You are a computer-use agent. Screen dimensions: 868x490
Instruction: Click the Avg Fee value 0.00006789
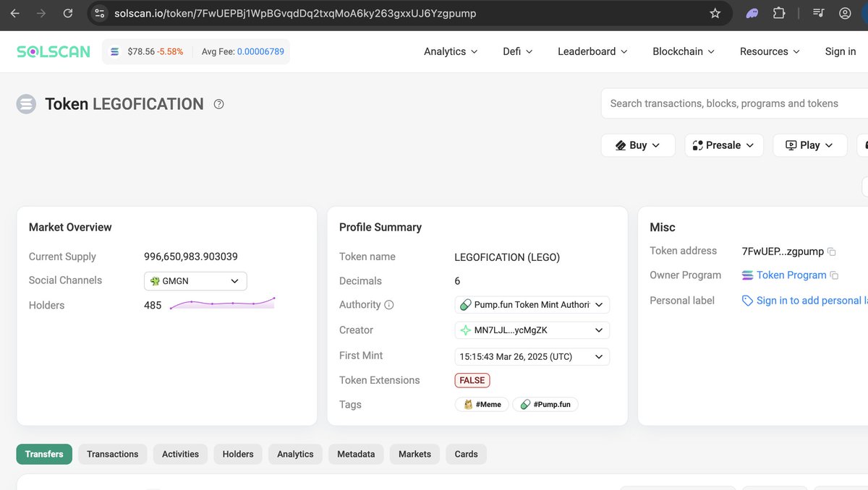coord(260,52)
